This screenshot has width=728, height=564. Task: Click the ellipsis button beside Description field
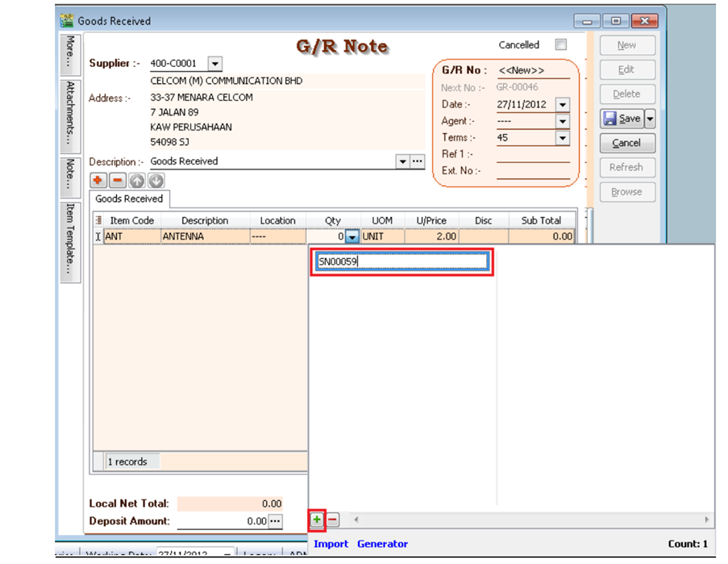pos(418,161)
